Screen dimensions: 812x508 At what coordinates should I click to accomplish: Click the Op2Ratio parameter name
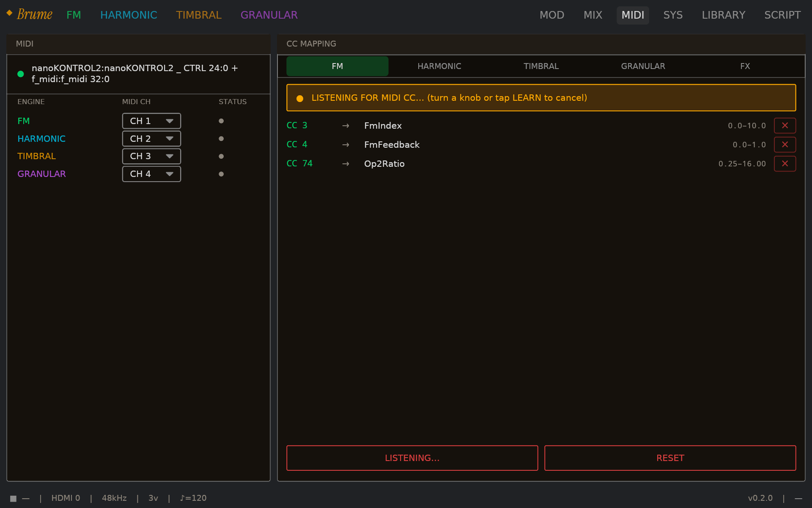click(384, 164)
